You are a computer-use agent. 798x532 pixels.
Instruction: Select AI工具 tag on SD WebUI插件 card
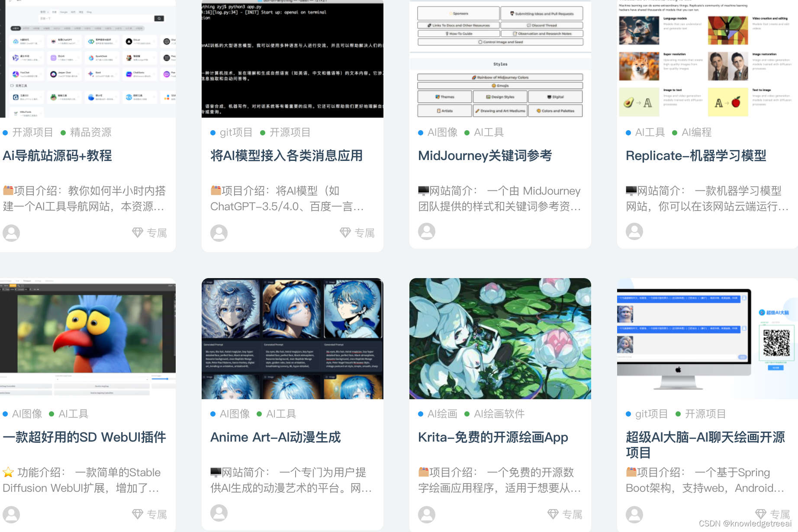[69, 414]
